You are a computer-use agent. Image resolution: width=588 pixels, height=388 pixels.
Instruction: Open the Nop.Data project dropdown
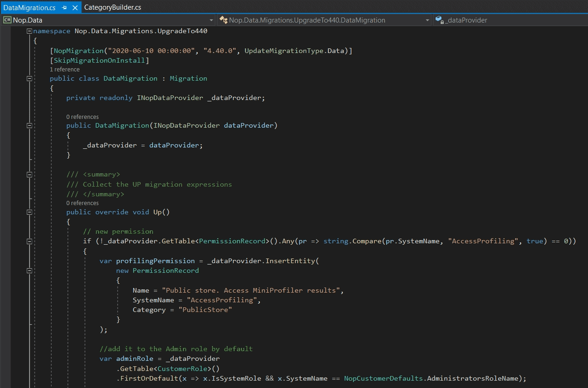pyautogui.click(x=211, y=20)
